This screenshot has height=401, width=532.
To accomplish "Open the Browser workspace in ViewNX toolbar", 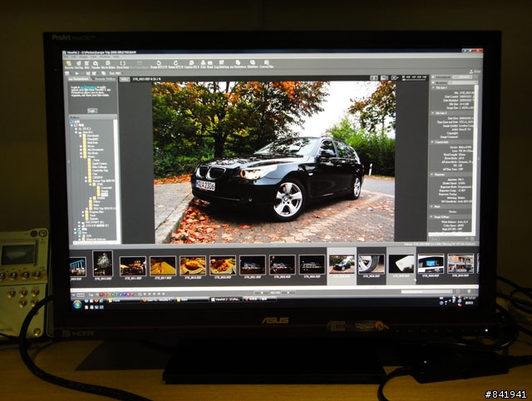I will tap(68, 65).
